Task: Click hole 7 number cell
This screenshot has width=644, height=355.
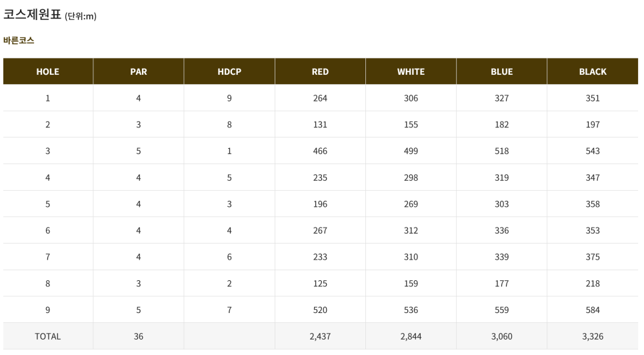Action: (47, 257)
